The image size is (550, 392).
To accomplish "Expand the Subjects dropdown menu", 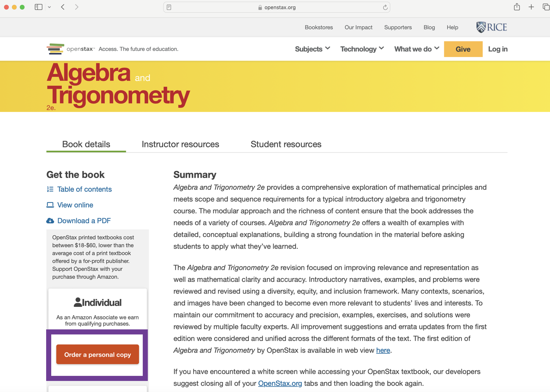I will pyautogui.click(x=312, y=49).
